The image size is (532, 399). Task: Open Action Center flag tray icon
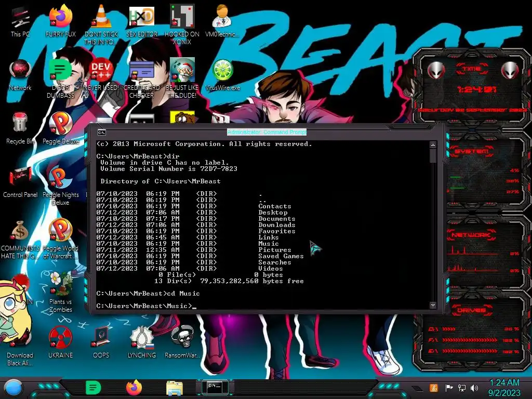[449, 388]
